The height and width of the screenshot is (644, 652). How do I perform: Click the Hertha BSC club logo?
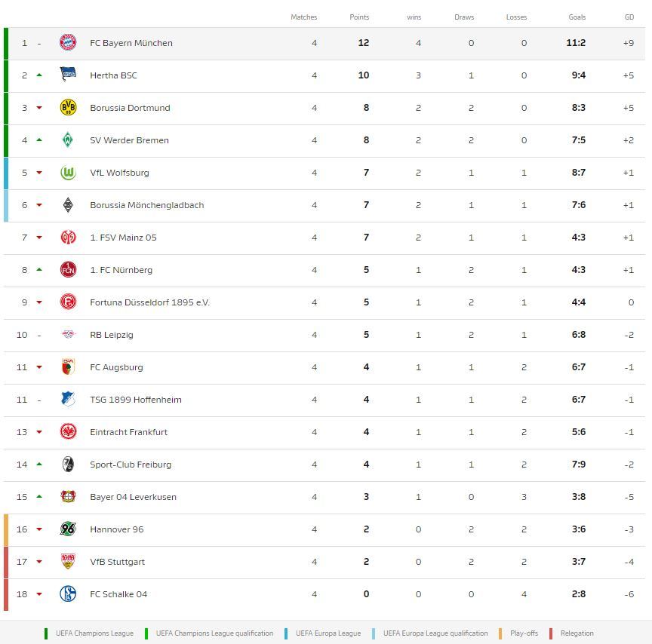tap(68, 75)
